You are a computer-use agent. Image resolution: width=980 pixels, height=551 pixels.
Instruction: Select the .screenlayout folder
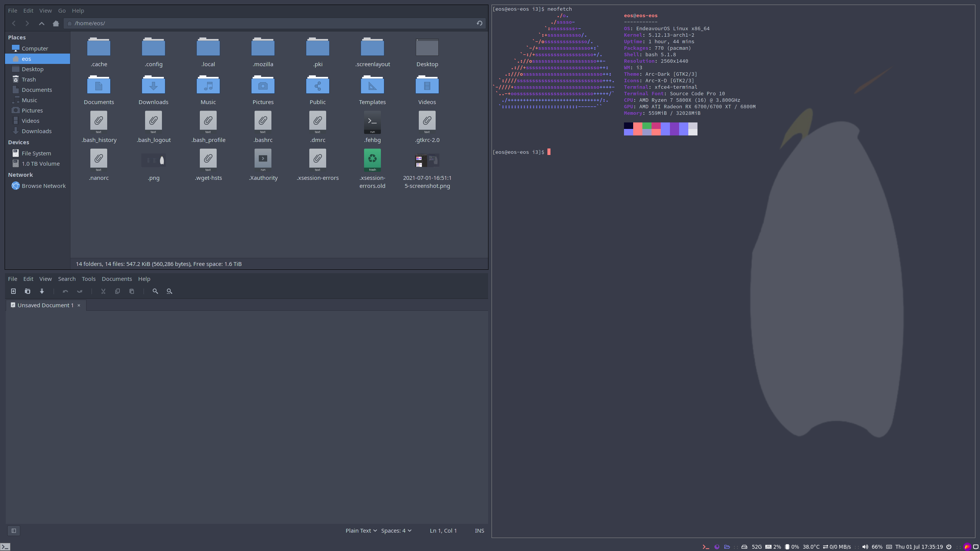pos(372,52)
